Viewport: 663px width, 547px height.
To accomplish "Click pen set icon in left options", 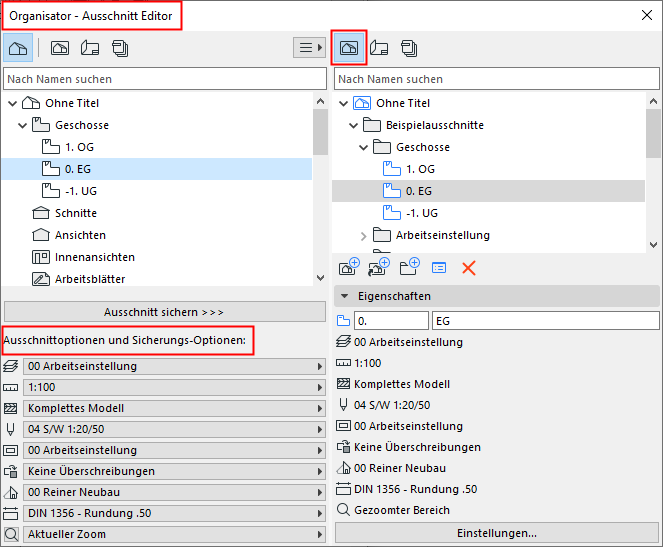I will (x=11, y=429).
